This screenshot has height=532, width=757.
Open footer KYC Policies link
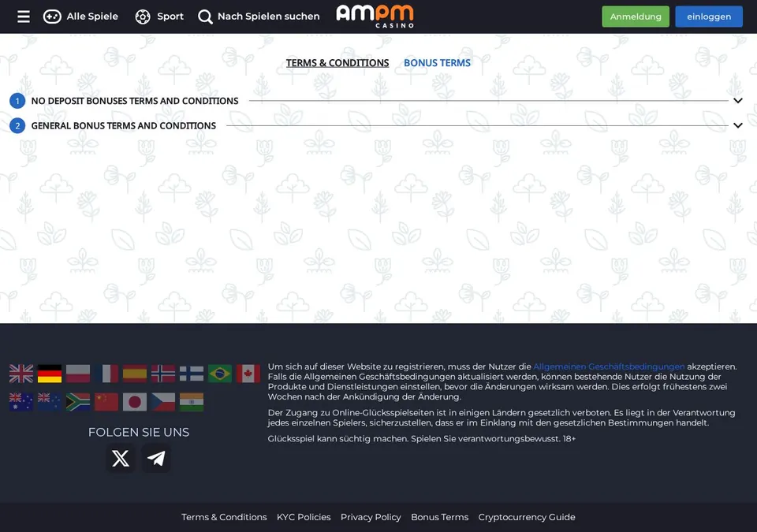click(304, 517)
